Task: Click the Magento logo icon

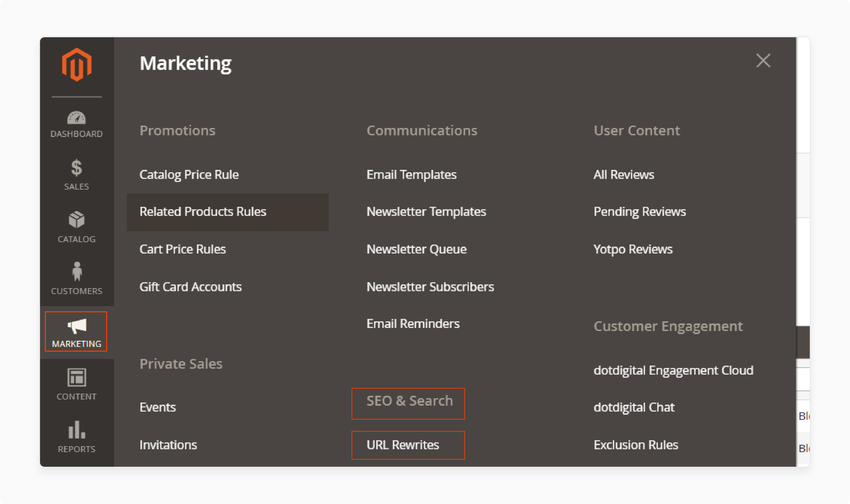Action: coord(77,64)
